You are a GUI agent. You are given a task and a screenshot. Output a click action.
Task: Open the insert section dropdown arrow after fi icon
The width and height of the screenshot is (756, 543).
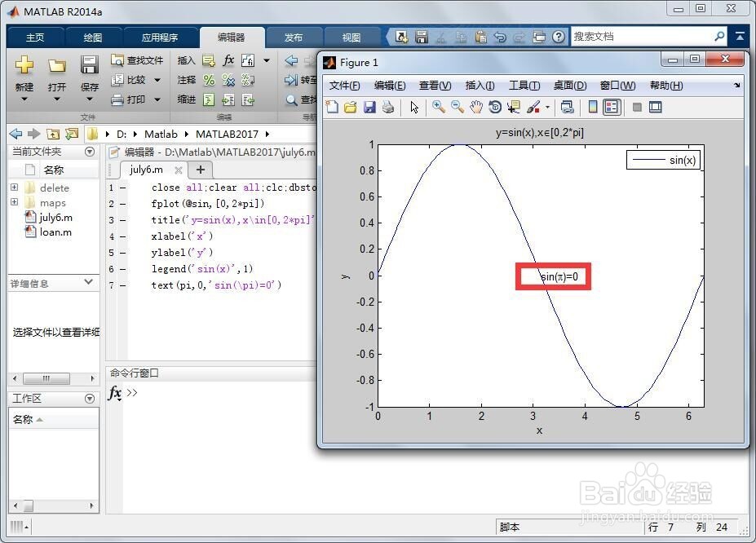coord(267,60)
